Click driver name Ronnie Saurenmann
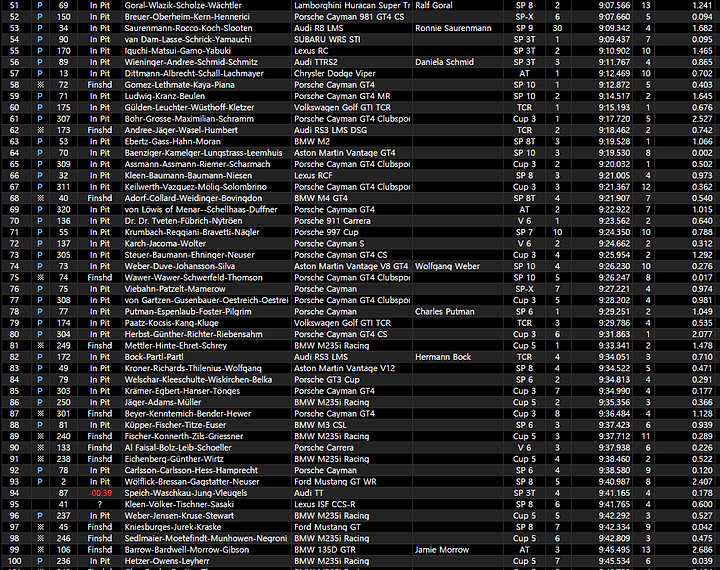This screenshot has height=570, width=720. [453, 28]
